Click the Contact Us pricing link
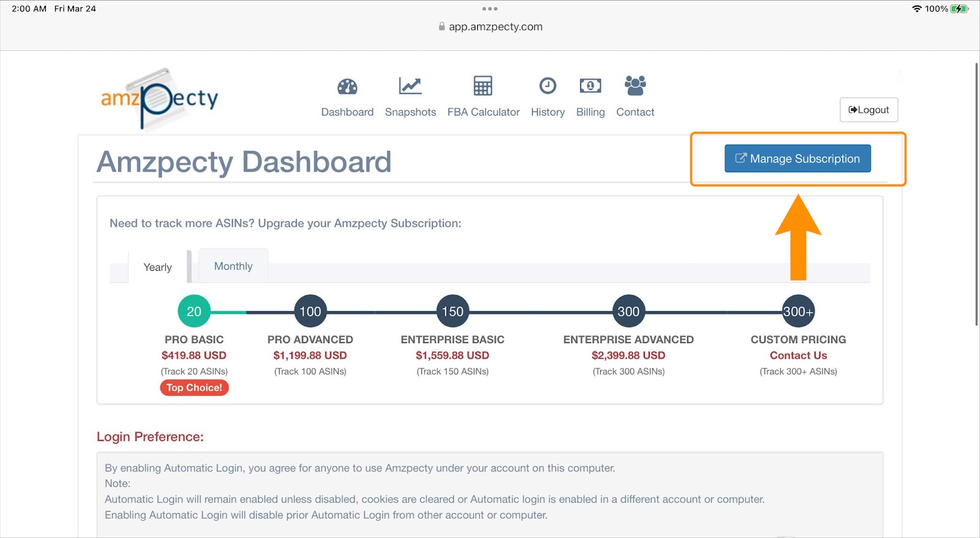Image resolution: width=980 pixels, height=538 pixels. click(798, 355)
